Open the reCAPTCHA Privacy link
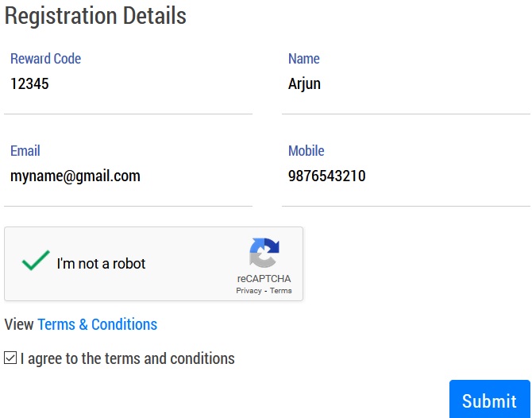Viewport: 532px width, 418px height. 249,291
